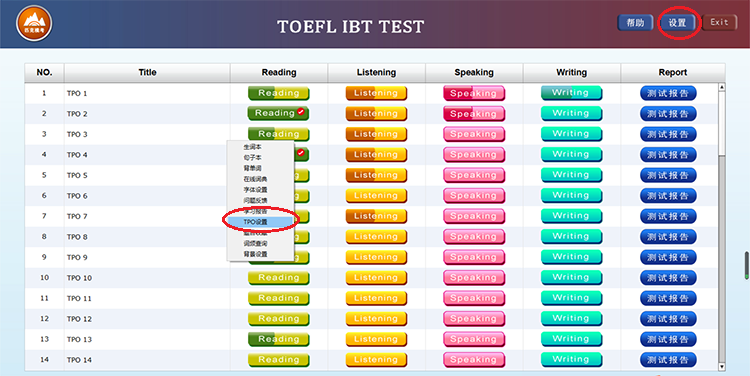The width and height of the screenshot is (750, 376).
Task: Open the test report for TPO 12
Action: click(668, 319)
